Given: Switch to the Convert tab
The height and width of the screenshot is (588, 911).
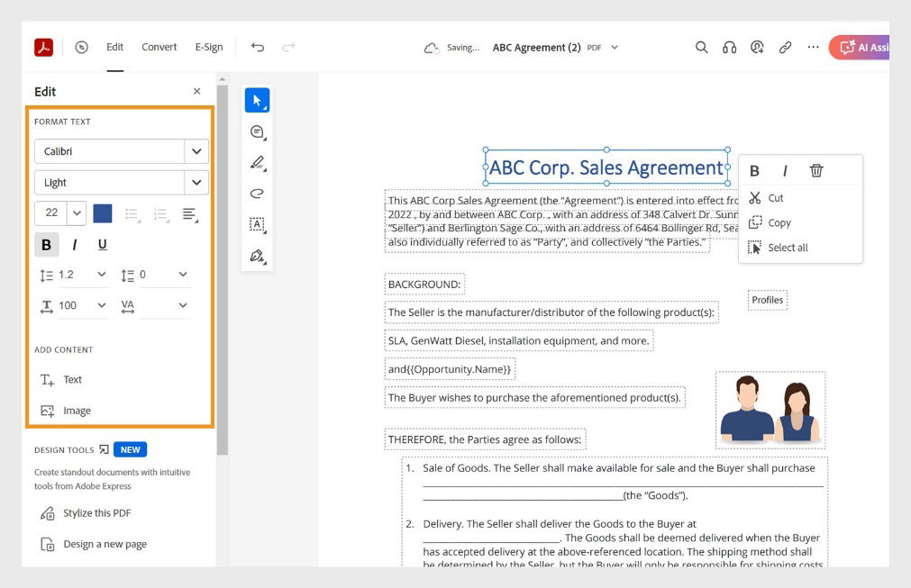Looking at the screenshot, I should tap(159, 47).
